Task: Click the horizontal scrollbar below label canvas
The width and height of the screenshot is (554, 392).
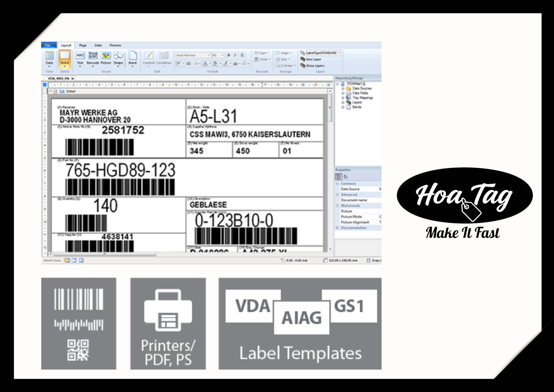Action: [x=104, y=254]
